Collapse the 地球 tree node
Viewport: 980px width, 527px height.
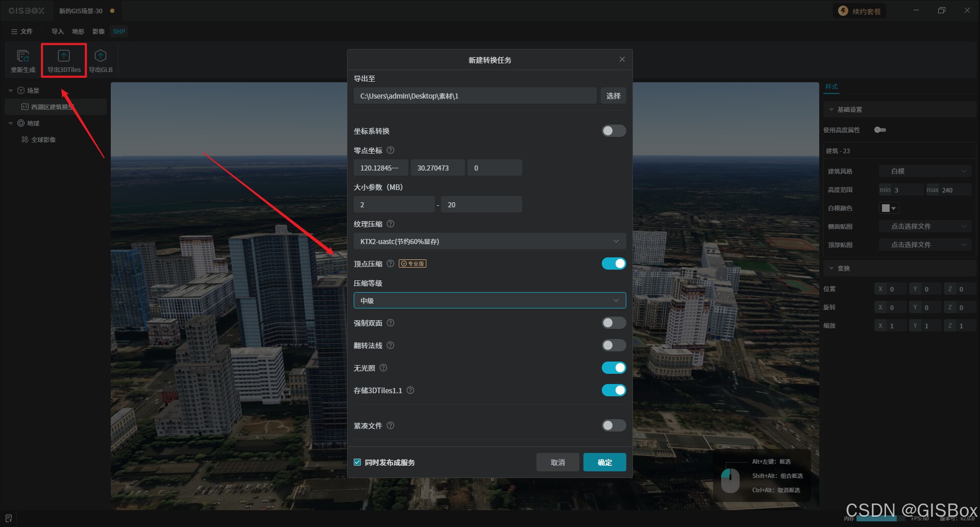pos(11,124)
